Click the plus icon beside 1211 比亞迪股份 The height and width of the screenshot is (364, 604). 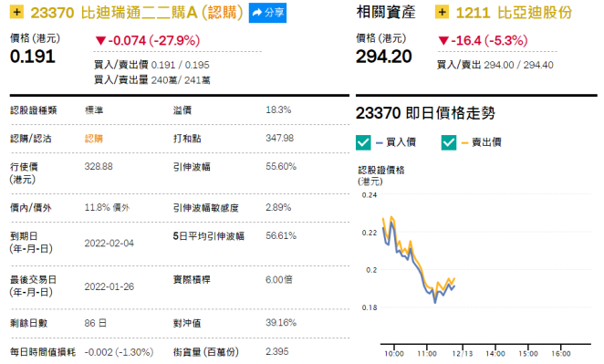[442, 12]
